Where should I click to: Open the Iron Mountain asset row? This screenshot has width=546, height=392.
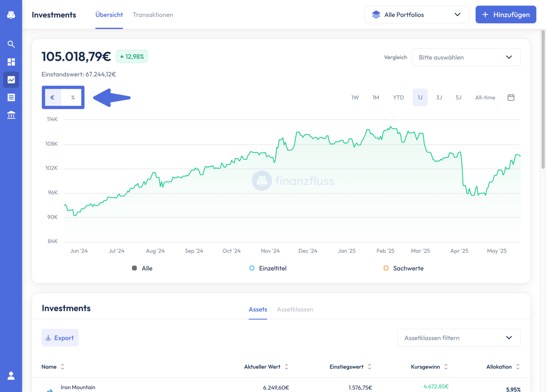click(x=281, y=385)
